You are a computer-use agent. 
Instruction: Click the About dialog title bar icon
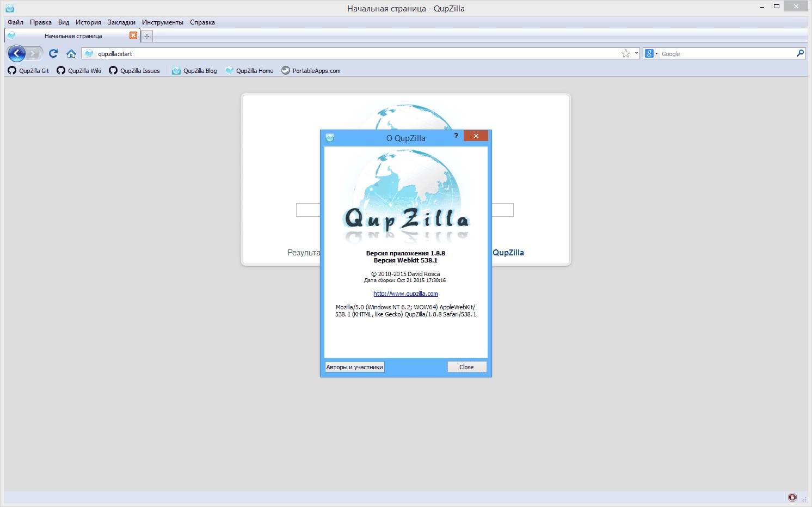point(329,138)
